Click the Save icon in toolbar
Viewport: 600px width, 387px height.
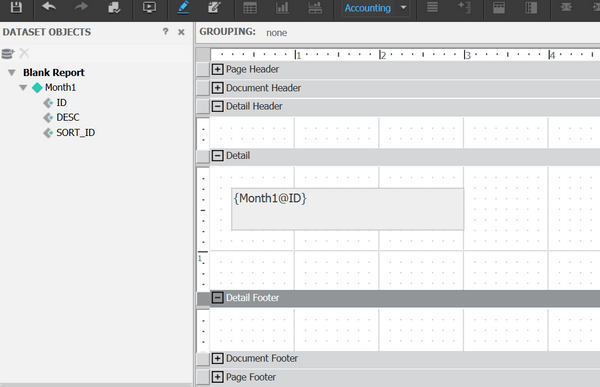(16, 7)
